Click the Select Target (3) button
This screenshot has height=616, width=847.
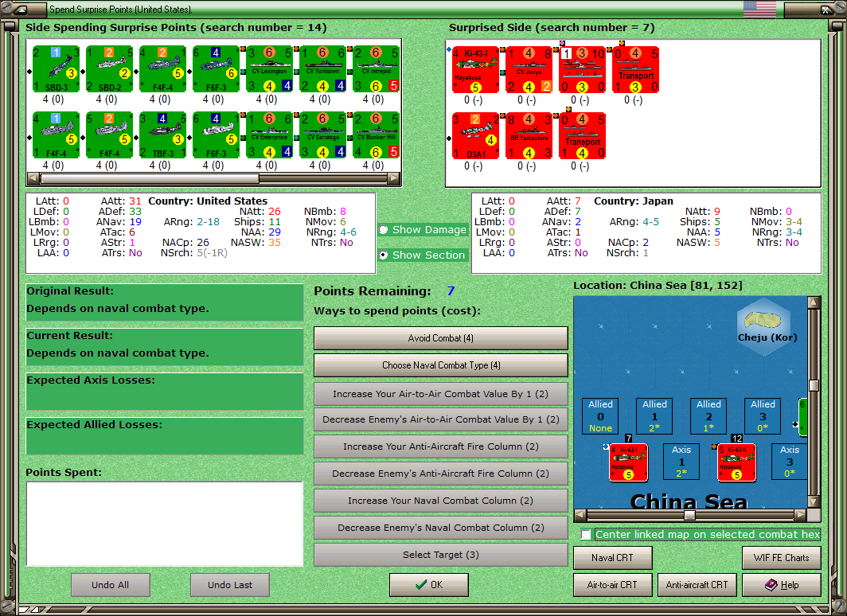[441, 555]
